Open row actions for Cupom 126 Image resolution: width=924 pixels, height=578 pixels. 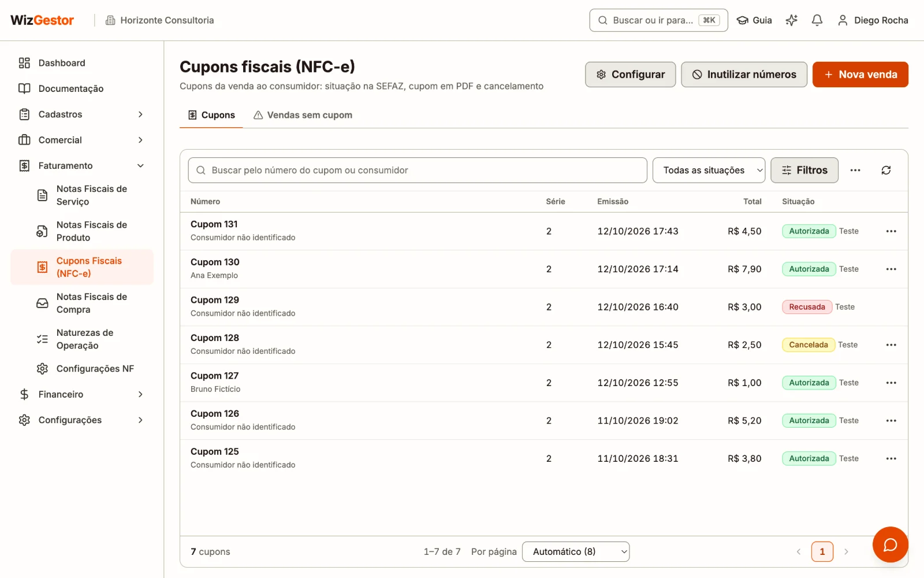[x=891, y=421]
